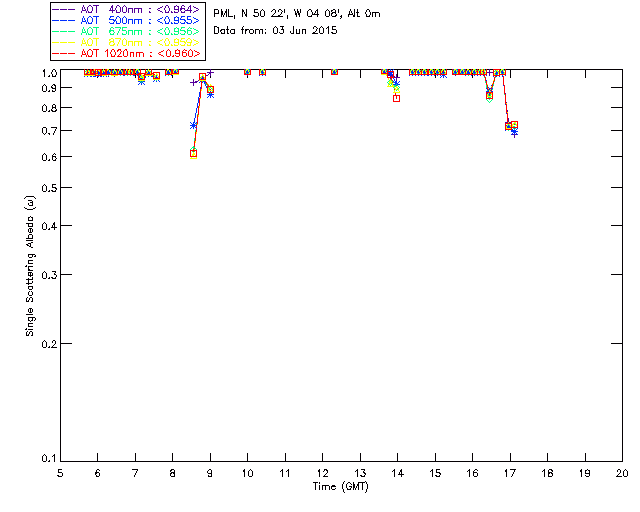Click x-axis hour label "16"
This screenshot has width=640, height=512.
click(x=472, y=473)
